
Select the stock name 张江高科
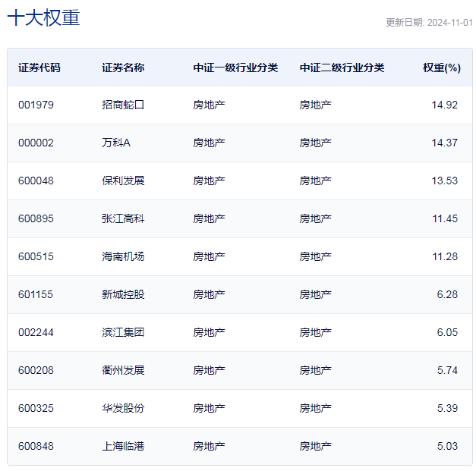point(123,218)
